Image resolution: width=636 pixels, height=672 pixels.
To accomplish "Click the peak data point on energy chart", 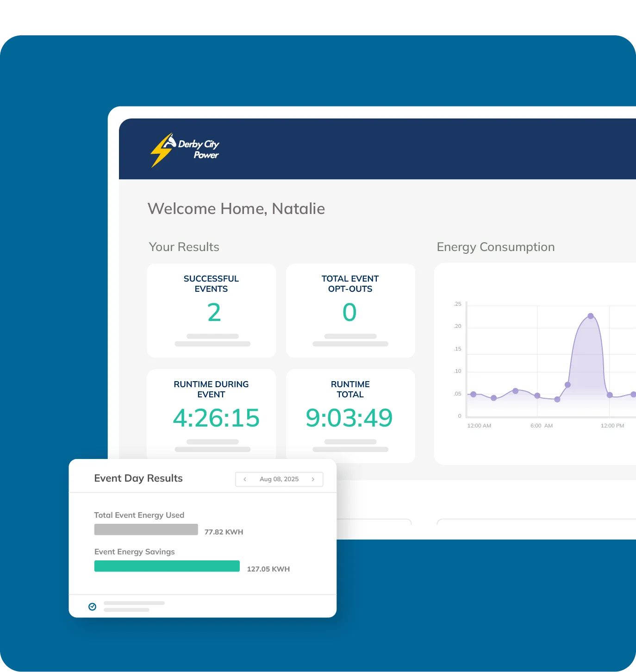I will click(591, 316).
